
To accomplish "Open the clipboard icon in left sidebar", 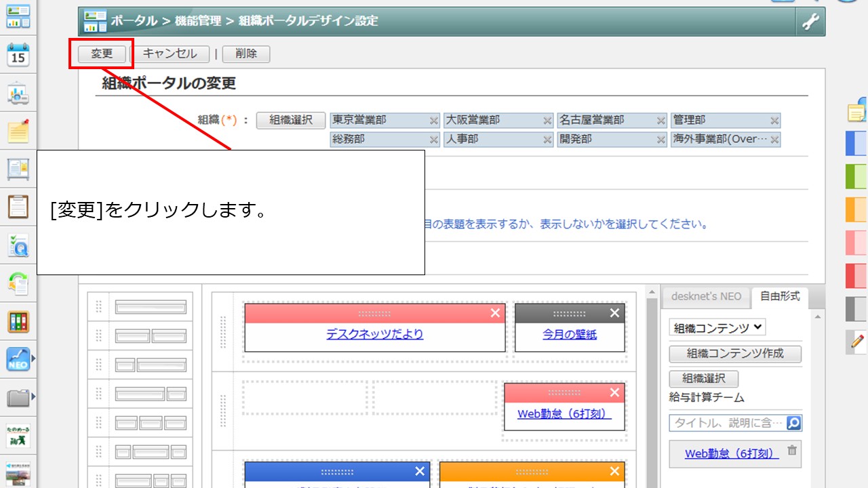I will point(18,207).
